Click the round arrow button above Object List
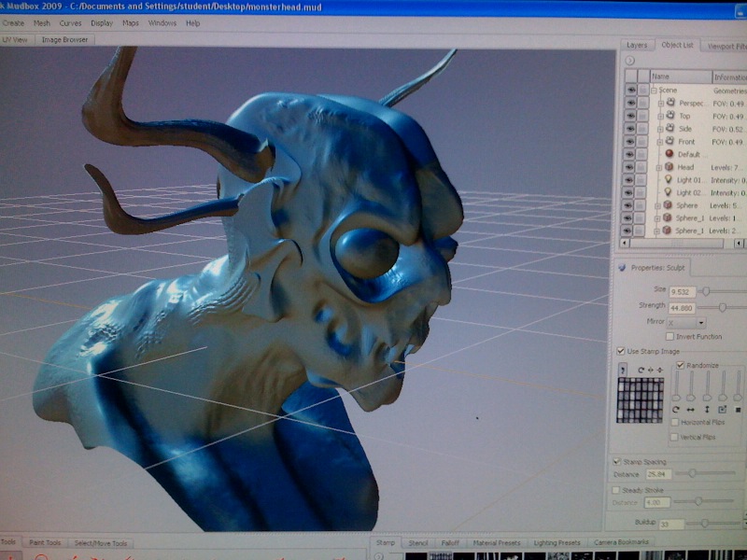The height and width of the screenshot is (560, 747). coord(629,61)
